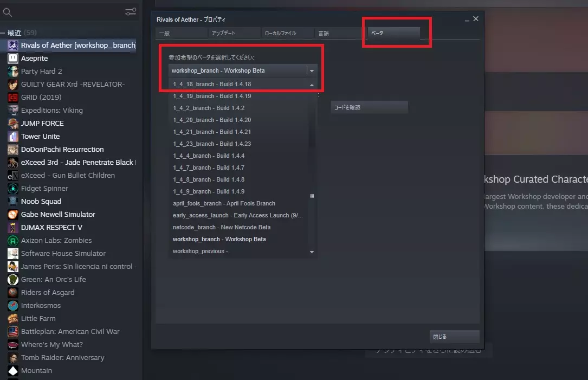Screen dimensions: 588x380
Task: Click the Where's My What? icon
Action: (13, 344)
